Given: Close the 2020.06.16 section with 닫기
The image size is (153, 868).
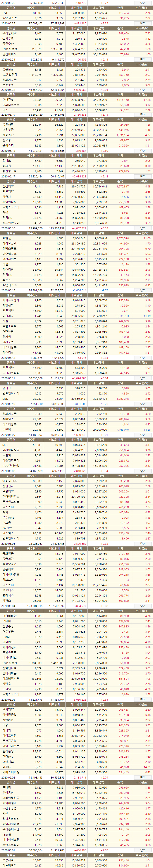Looking at the screenshot, I should coord(143,228).
